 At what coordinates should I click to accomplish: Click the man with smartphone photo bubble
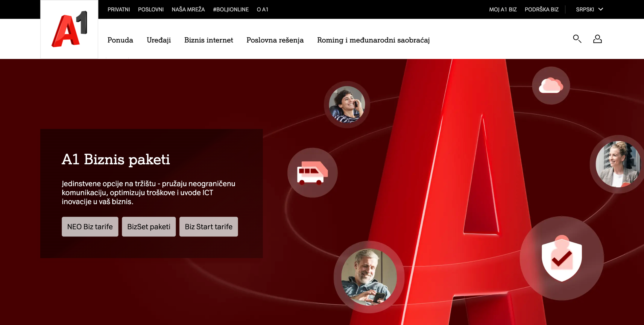point(369,277)
